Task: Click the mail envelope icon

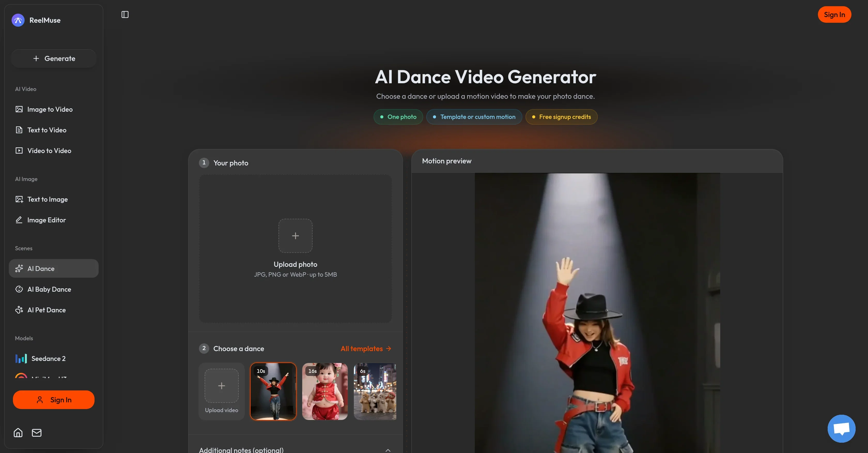Action: point(37,432)
